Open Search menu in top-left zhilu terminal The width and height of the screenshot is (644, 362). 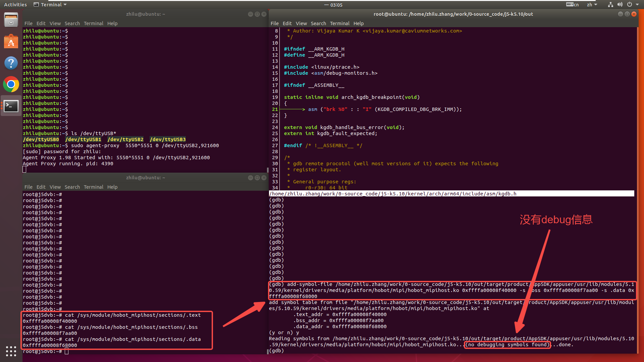tap(72, 23)
